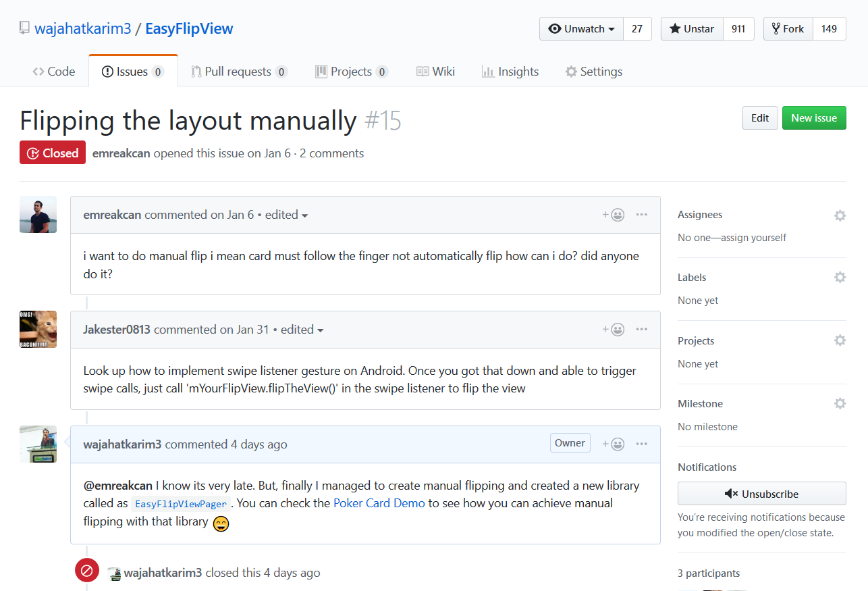Click the 'commented on Jan 6' timestamp
868x591 pixels.
pyautogui.click(x=199, y=215)
